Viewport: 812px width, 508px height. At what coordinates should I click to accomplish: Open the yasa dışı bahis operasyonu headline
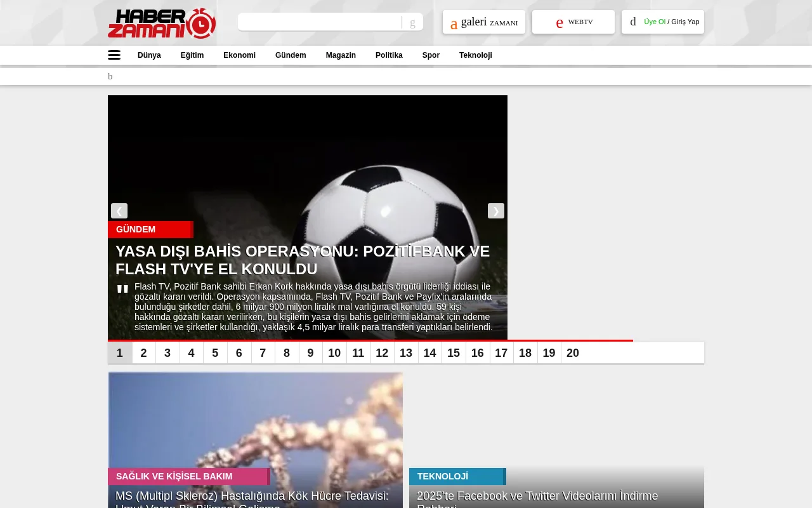[x=303, y=260]
